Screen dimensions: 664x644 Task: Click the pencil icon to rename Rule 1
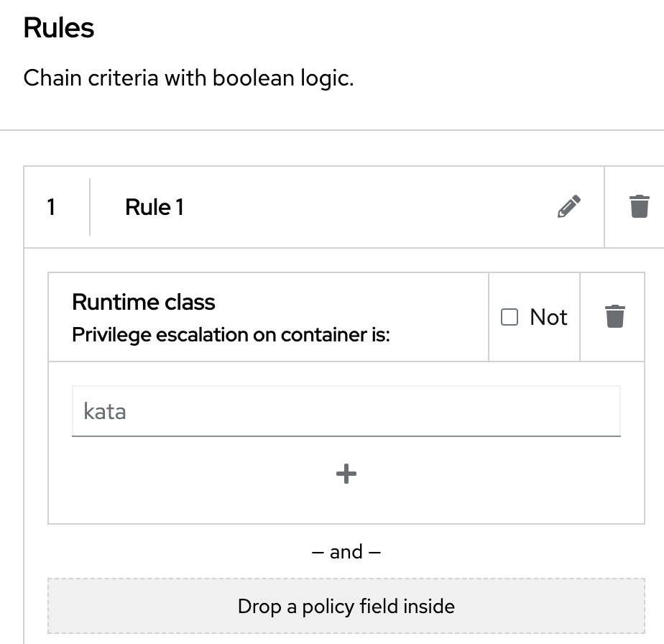click(x=568, y=207)
